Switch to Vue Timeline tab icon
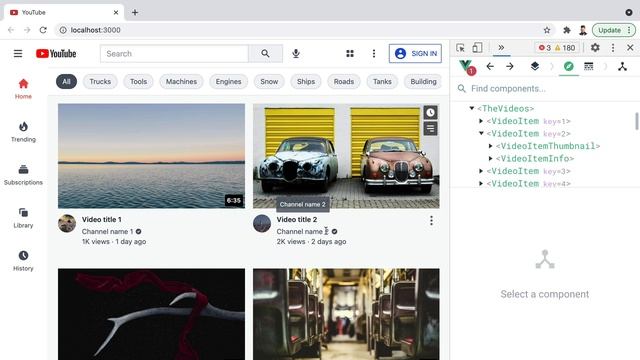 [589, 66]
